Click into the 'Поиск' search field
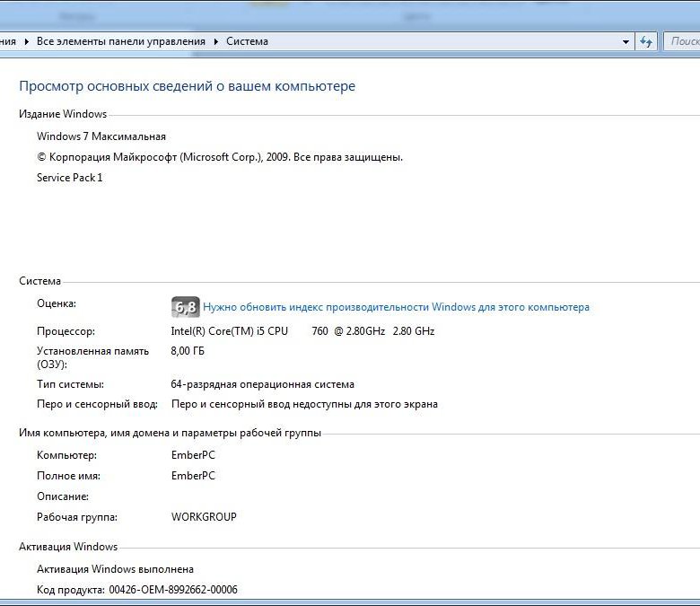Image resolution: width=700 pixels, height=606 pixels. [682, 41]
